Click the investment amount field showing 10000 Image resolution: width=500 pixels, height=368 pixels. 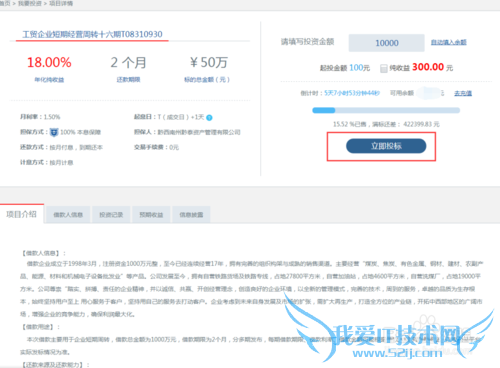[x=387, y=43]
